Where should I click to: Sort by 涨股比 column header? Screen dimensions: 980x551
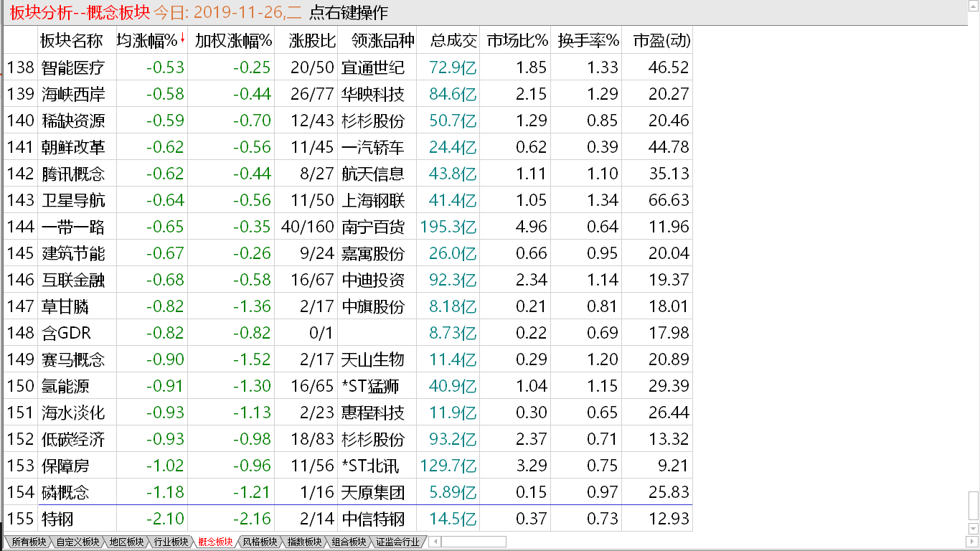click(x=312, y=40)
